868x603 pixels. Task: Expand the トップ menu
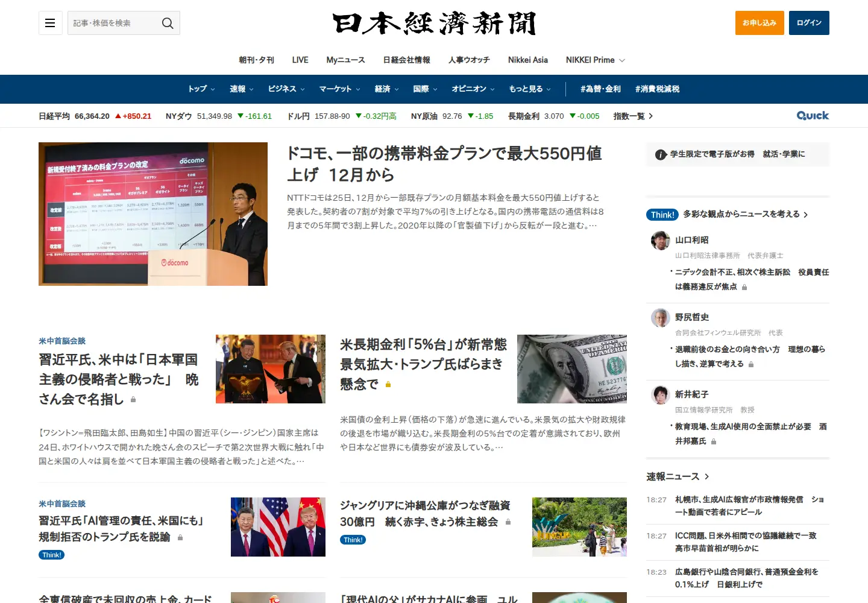(201, 89)
